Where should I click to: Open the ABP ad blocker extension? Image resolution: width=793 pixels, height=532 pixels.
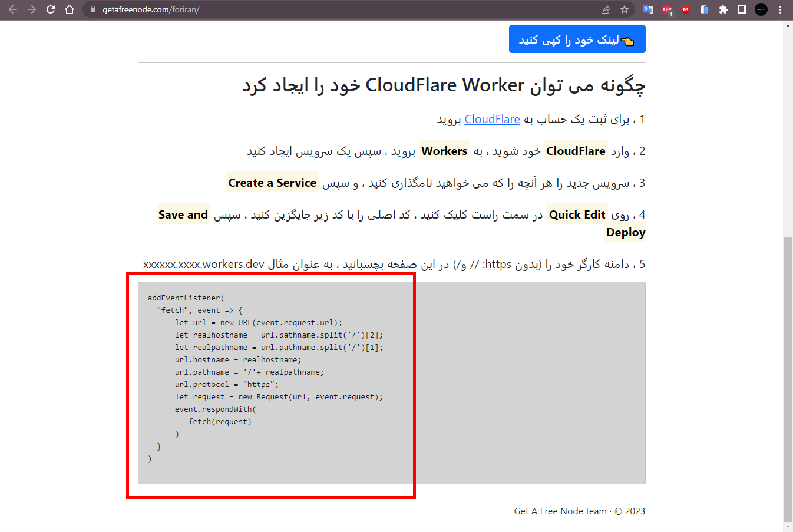[667, 9]
